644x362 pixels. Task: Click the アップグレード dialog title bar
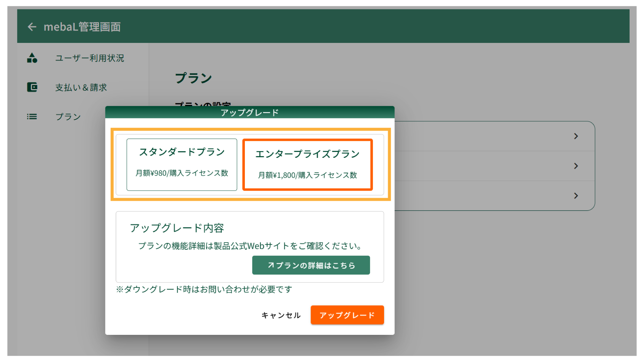point(250,113)
